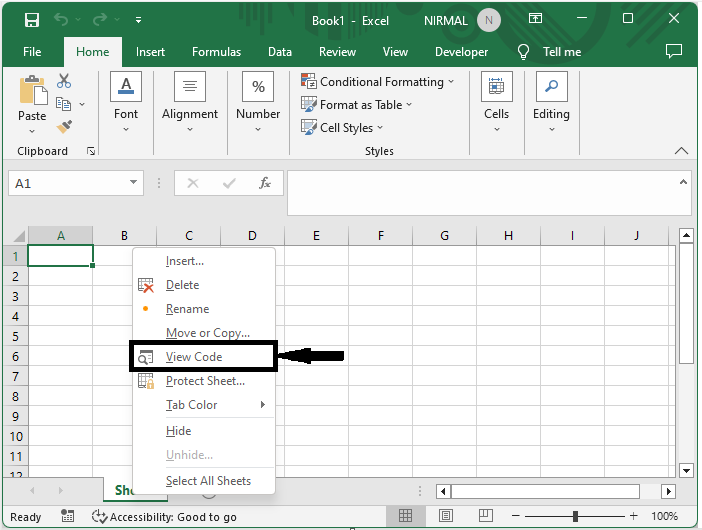Click the Redo arrow in the title bar
Image resolution: width=702 pixels, height=530 pixels.
click(100, 19)
